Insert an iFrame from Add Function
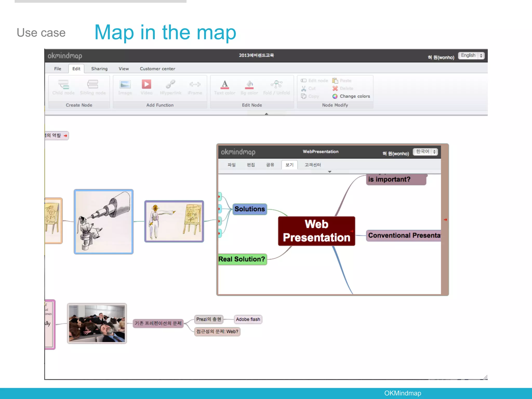Viewport: 532px width, 399px height. [x=195, y=84]
